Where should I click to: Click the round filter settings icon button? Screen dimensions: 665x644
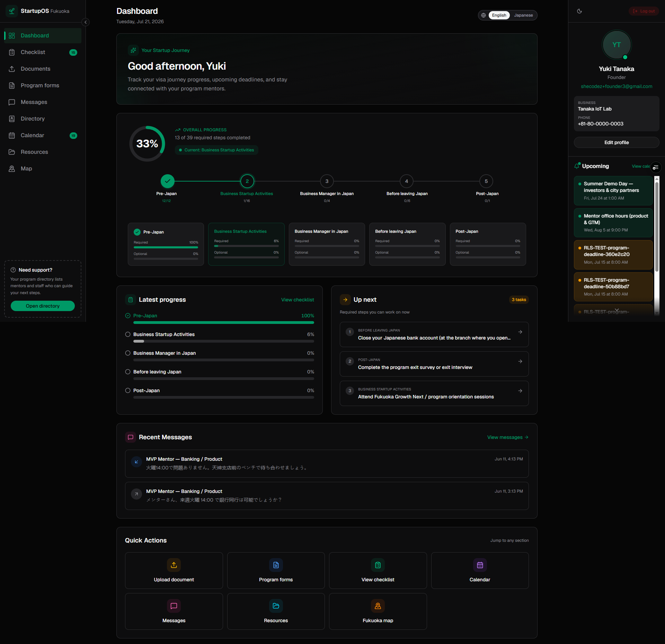[x=656, y=168]
